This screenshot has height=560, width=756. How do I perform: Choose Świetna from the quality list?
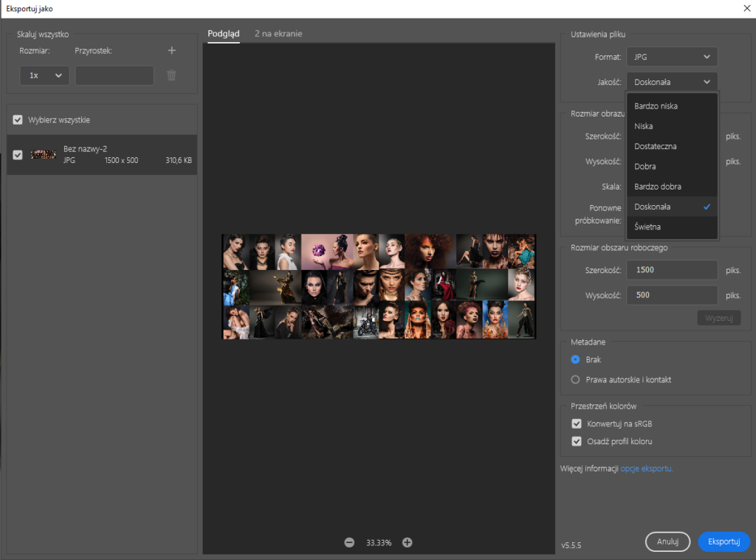coord(647,227)
